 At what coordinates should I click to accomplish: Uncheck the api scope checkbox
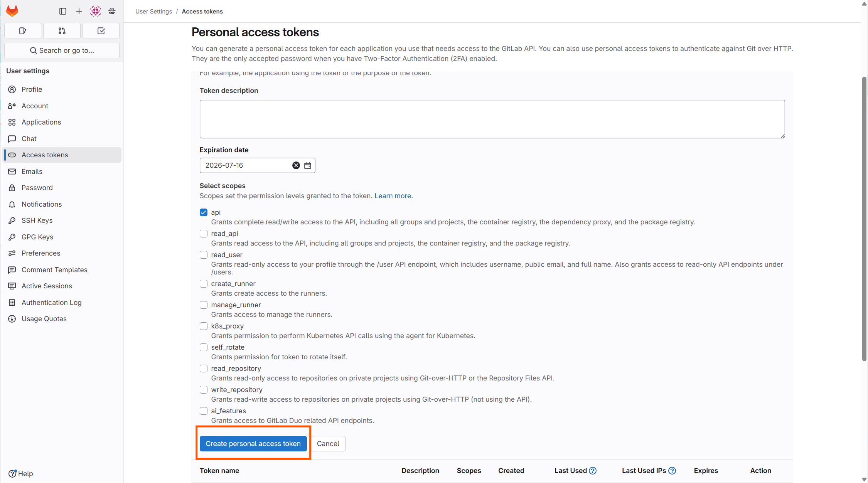pyautogui.click(x=204, y=212)
